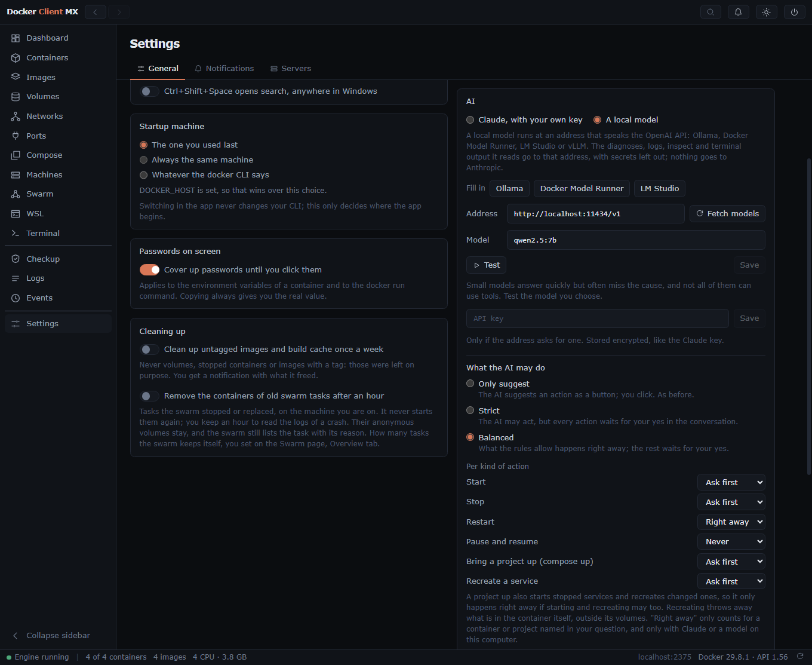
Task: Click the API key input field
Action: (x=598, y=318)
